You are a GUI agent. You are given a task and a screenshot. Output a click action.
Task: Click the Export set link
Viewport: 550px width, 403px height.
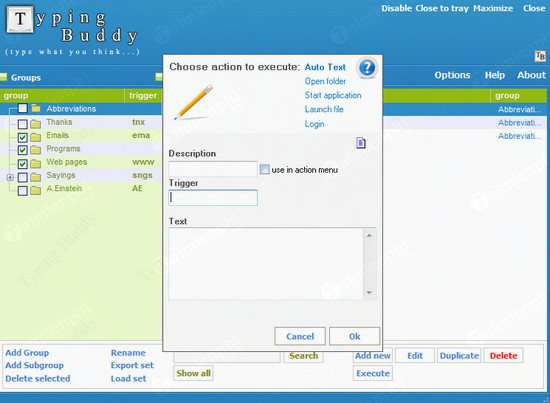(x=132, y=365)
